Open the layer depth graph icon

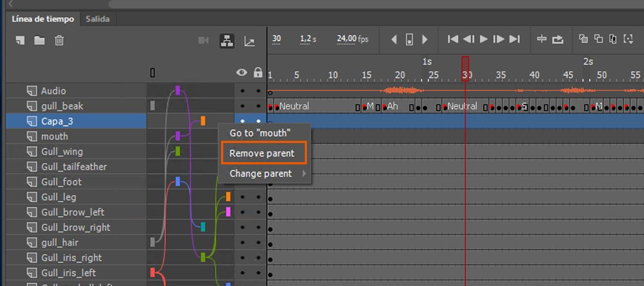250,41
